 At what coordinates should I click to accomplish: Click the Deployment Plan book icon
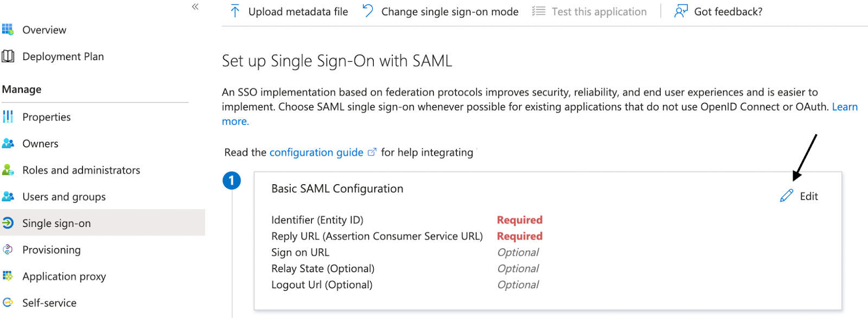point(8,56)
